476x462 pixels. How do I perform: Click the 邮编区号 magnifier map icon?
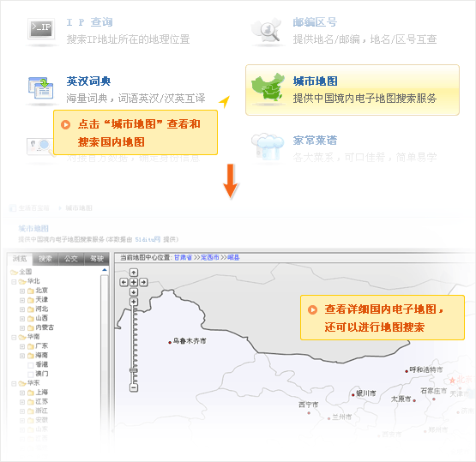[267, 30]
